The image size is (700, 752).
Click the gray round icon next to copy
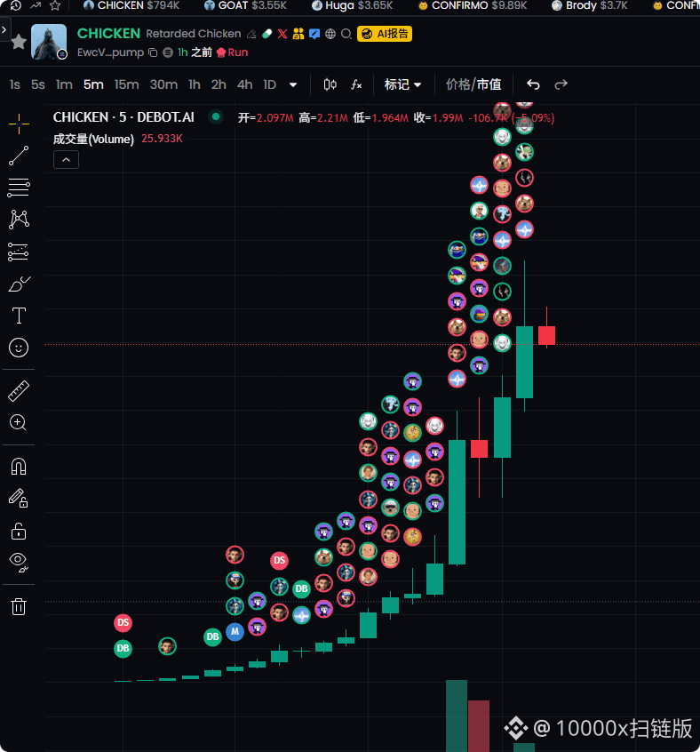click(168, 52)
